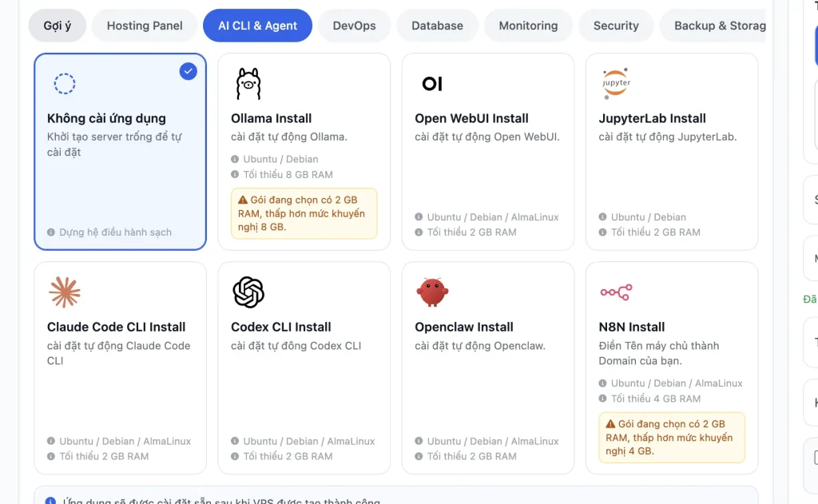818x504 pixels.
Task: Switch to the Database tab
Action: (437, 26)
